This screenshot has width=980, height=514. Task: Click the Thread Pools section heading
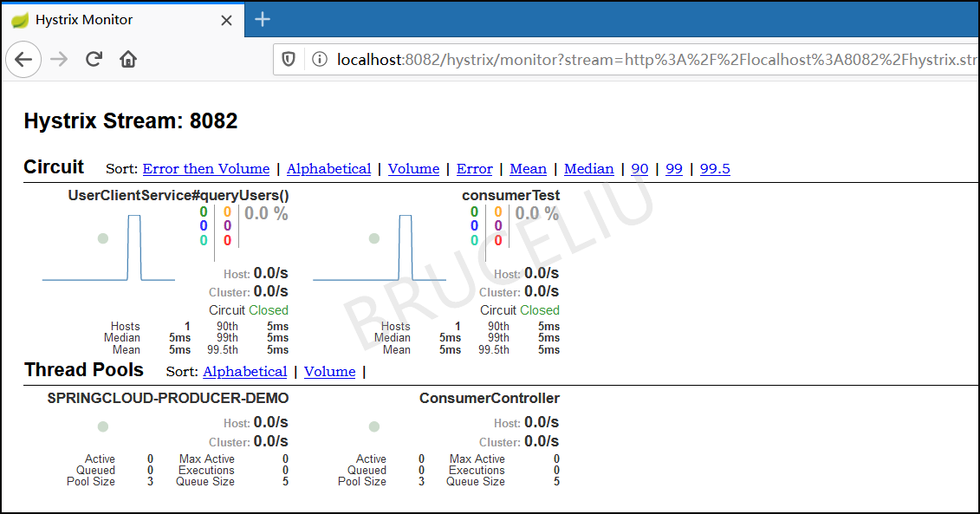84,369
